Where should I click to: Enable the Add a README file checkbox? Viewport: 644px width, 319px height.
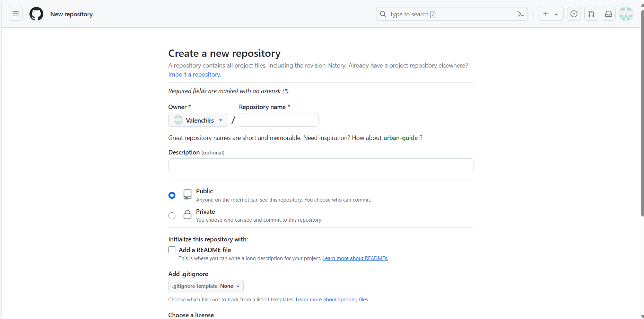[172, 250]
